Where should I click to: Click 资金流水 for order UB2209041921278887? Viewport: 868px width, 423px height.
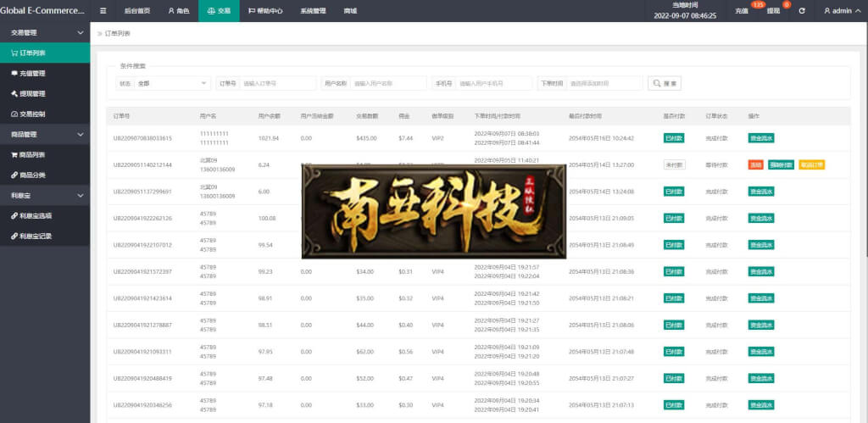pos(761,325)
